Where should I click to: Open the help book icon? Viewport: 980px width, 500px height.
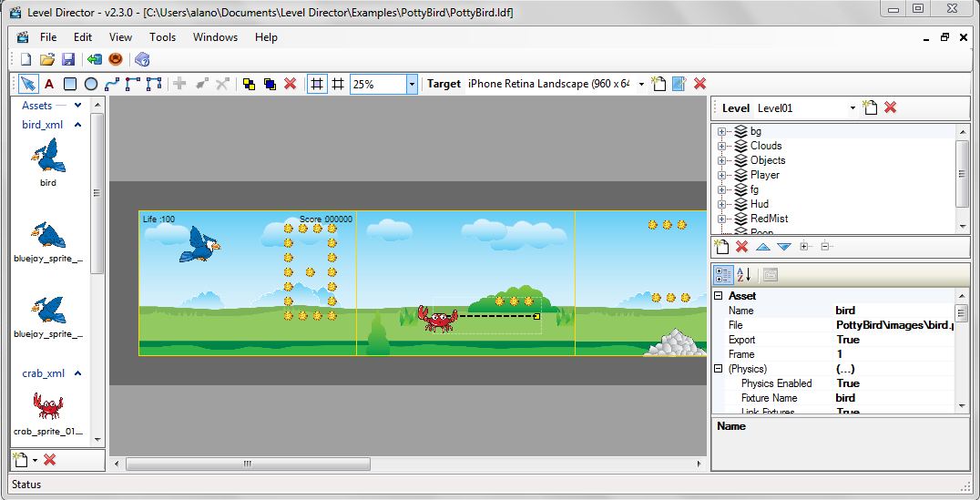(142, 59)
